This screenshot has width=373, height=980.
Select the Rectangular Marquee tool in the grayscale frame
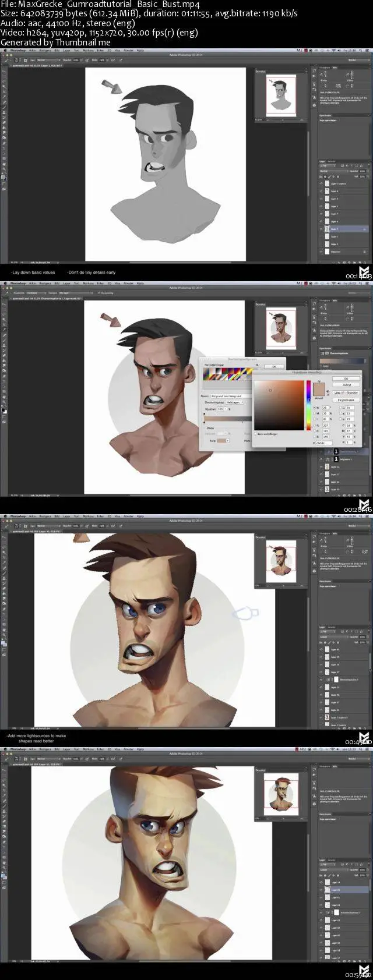click(4, 76)
